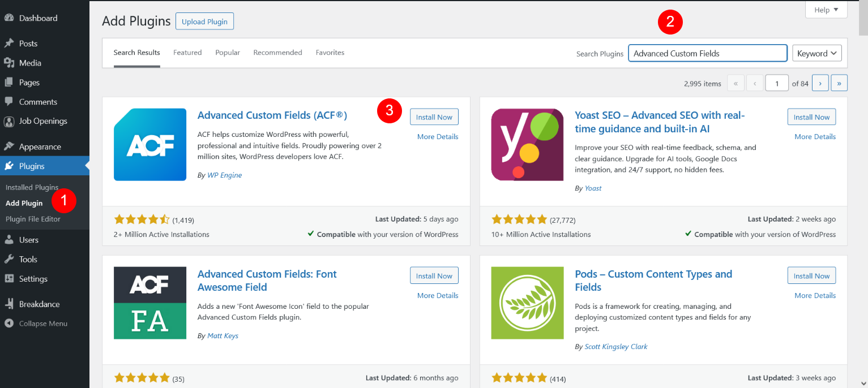This screenshot has width=868, height=388.
Task: Open the Settings sliders icon
Action: click(x=9, y=279)
